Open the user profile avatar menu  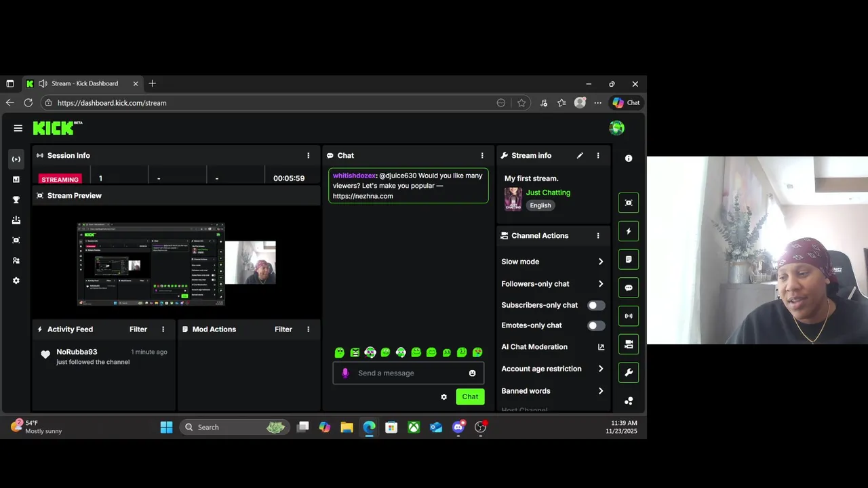(x=616, y=127)
